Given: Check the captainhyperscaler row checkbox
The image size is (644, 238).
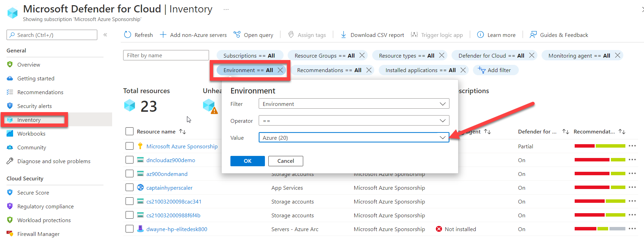Looking at the screenshot, I should pos(129,187).
